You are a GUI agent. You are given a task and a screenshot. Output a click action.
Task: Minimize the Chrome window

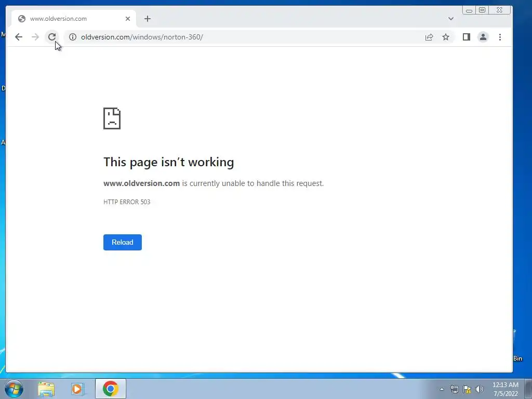coord(469,10)
